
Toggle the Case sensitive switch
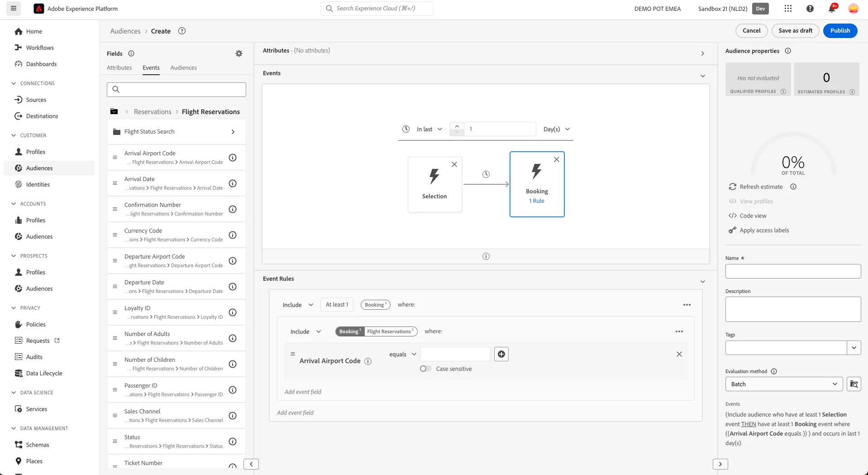(x=425, y=369)
